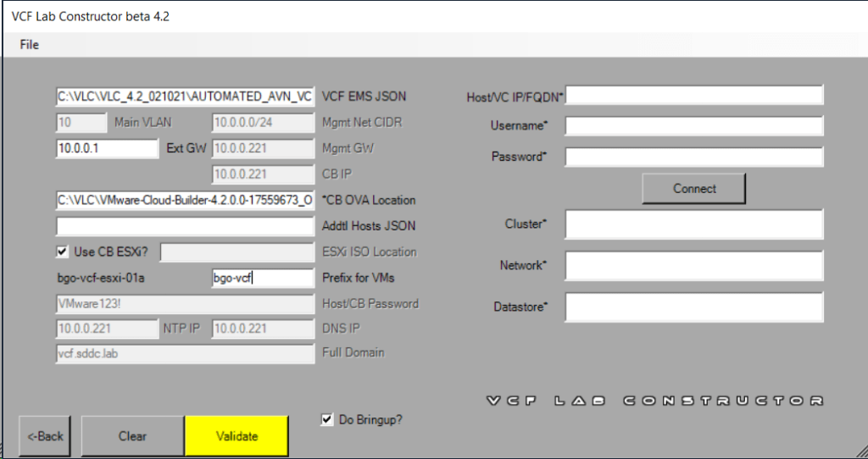Click the Prefix for VMs field
The height and width of the screenshot is (459, 868).
[263, 278]
